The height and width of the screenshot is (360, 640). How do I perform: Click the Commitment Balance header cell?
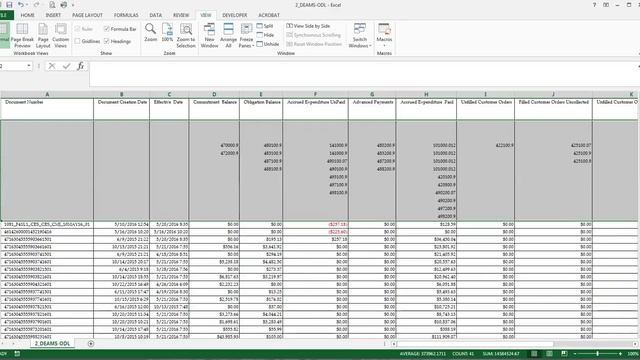[x=214, y=109]
